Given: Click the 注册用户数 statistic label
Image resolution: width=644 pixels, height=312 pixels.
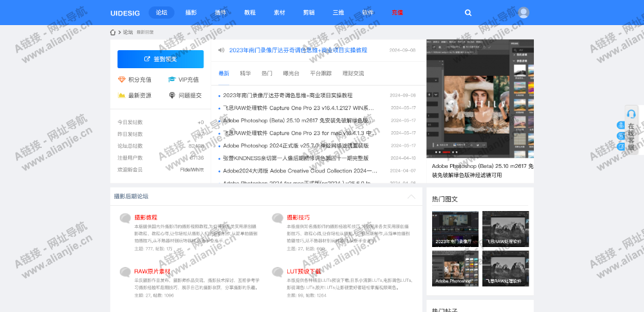Looking at the screenshot, I should coord(130,158).
